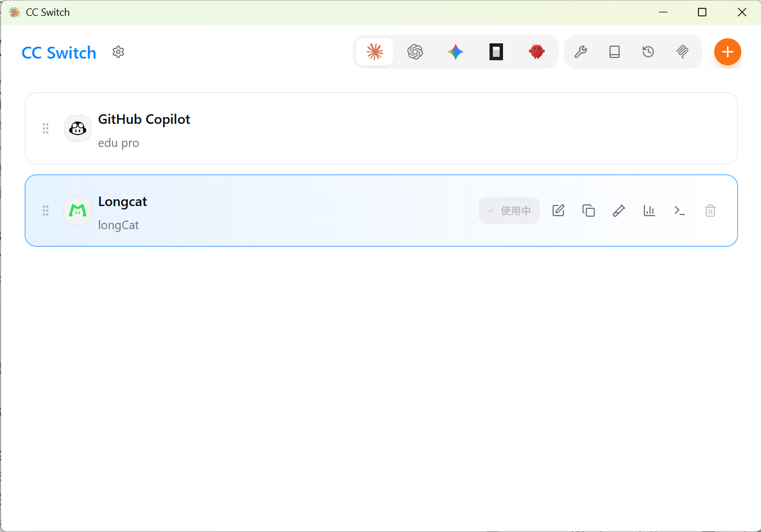
Task: Click the 'edu pro' subtitle text
Action: click(x=118, y=143)
